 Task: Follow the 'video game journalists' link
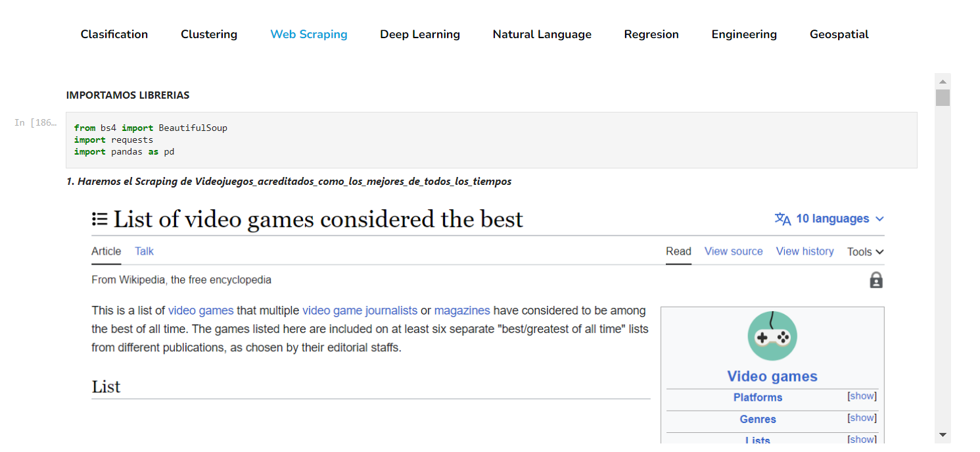[360, 311]
